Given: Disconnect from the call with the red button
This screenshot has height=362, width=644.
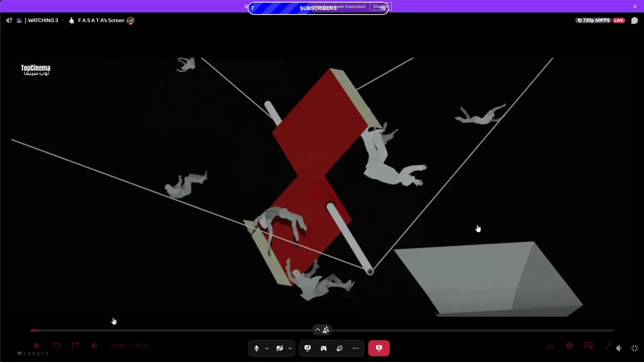Looking at the screenshot, I should (x=379, y=348).
